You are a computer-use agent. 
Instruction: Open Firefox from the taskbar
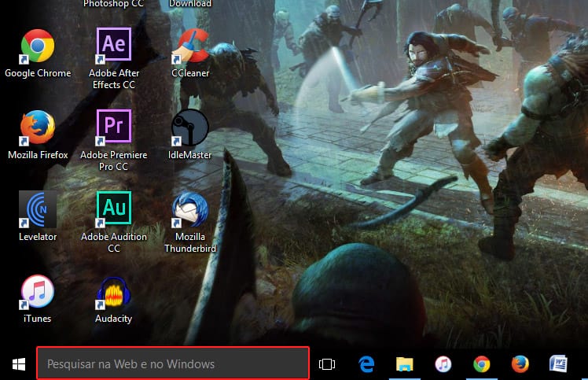point(520,364)
